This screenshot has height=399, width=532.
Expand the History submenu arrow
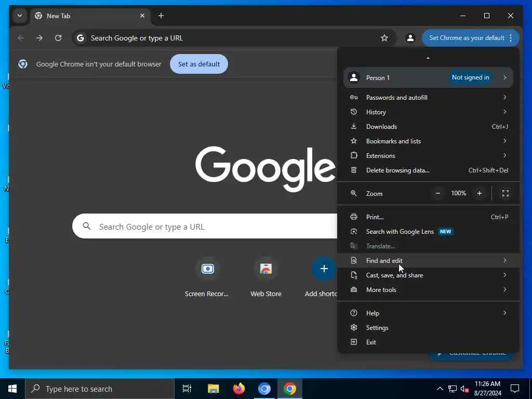point(505,112)
